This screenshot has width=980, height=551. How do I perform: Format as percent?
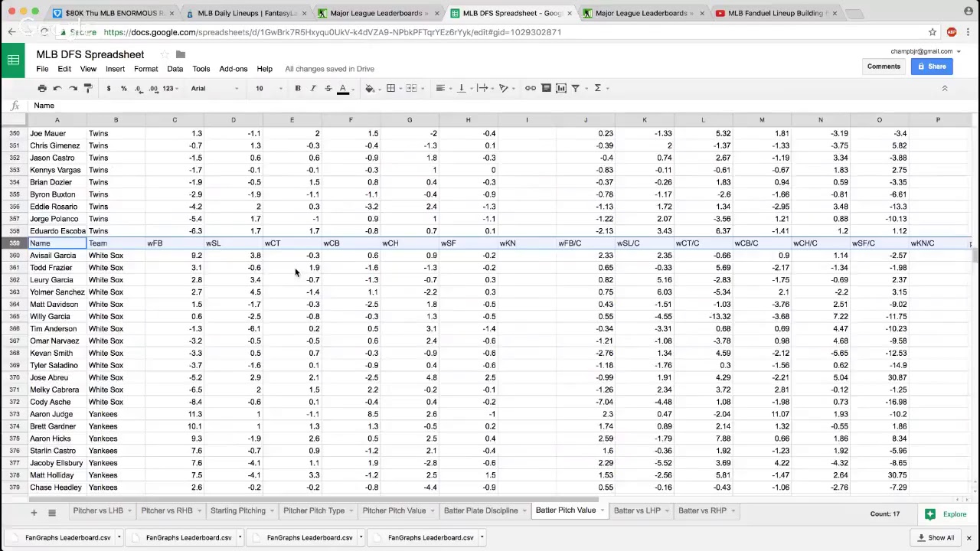tap(123, 88)
